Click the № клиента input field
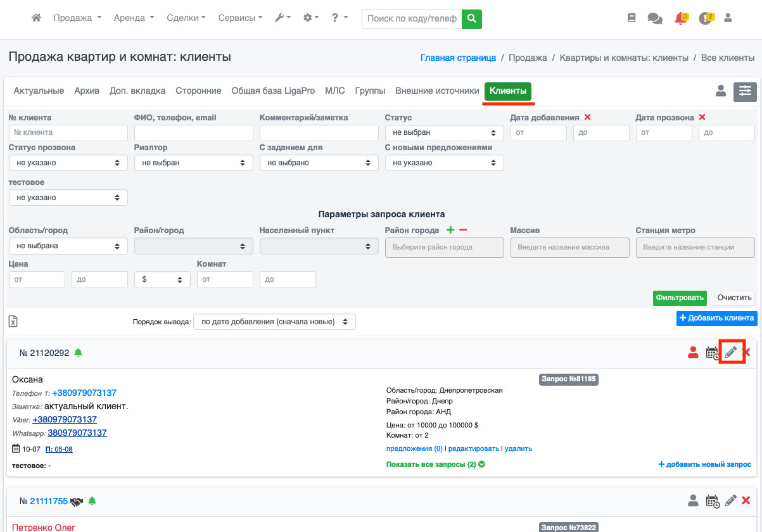Screen dimensions: 762x532 click(x=68, y=132)
